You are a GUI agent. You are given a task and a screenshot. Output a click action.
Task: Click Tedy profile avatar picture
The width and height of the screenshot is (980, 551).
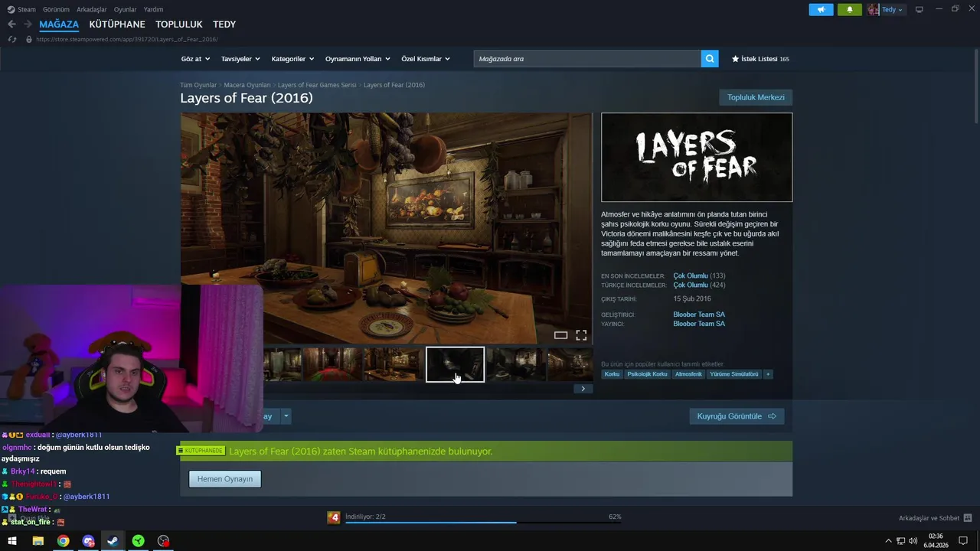pyautogui.click(x=873, y=10)
